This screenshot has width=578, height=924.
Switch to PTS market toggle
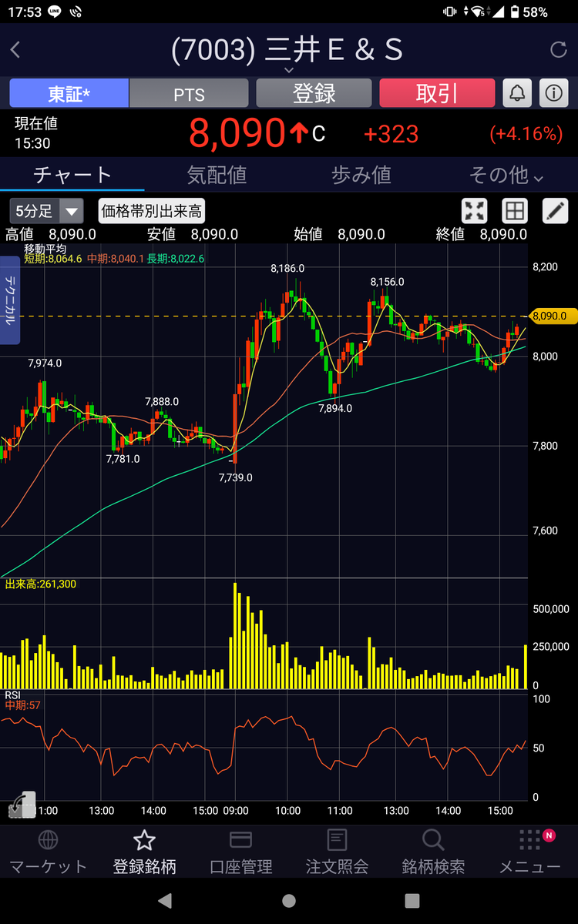point(189,93)
